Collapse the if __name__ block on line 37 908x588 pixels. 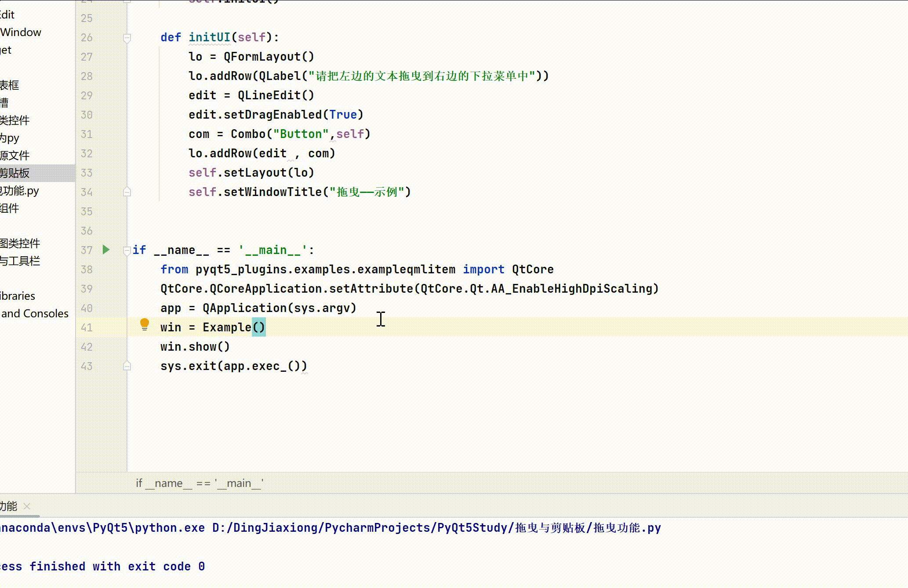[x=127, y=250]
